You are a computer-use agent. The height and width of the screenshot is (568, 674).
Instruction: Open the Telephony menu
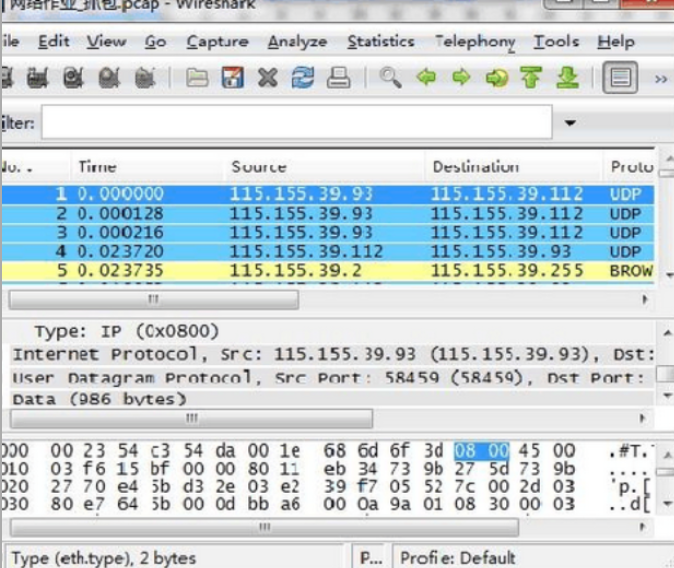475,42
